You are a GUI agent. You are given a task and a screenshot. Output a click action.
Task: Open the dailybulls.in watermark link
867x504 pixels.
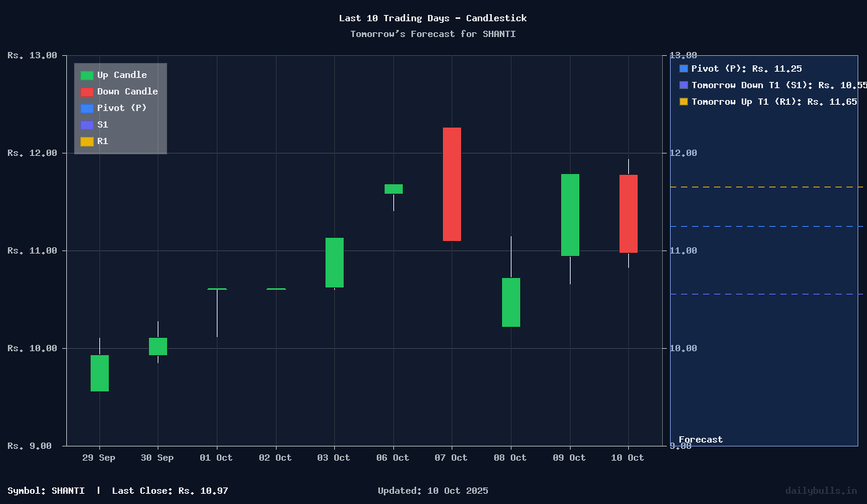820,491
